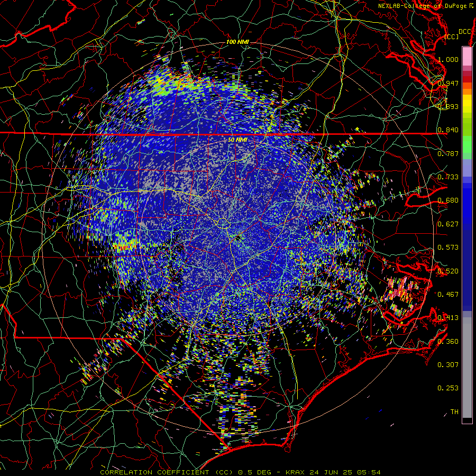476x476 pixels.
Task: Click the 0.733 legend value
Action: tap(448, 177)
